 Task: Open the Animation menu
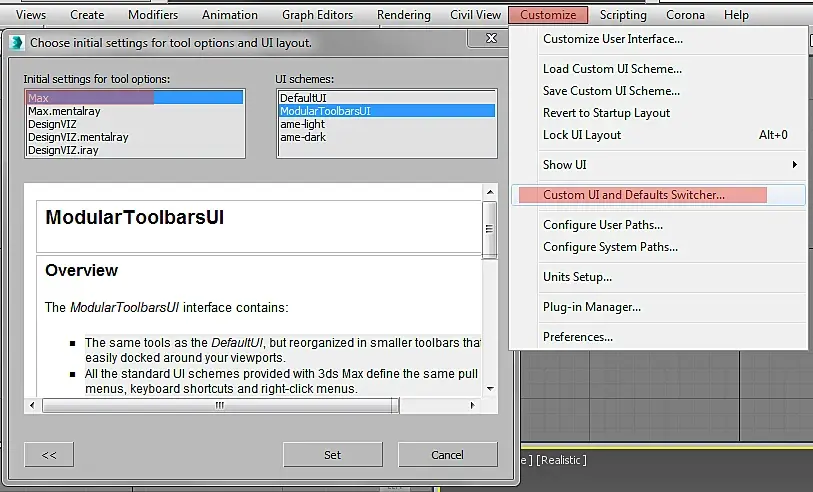click(x=230, y=15)
